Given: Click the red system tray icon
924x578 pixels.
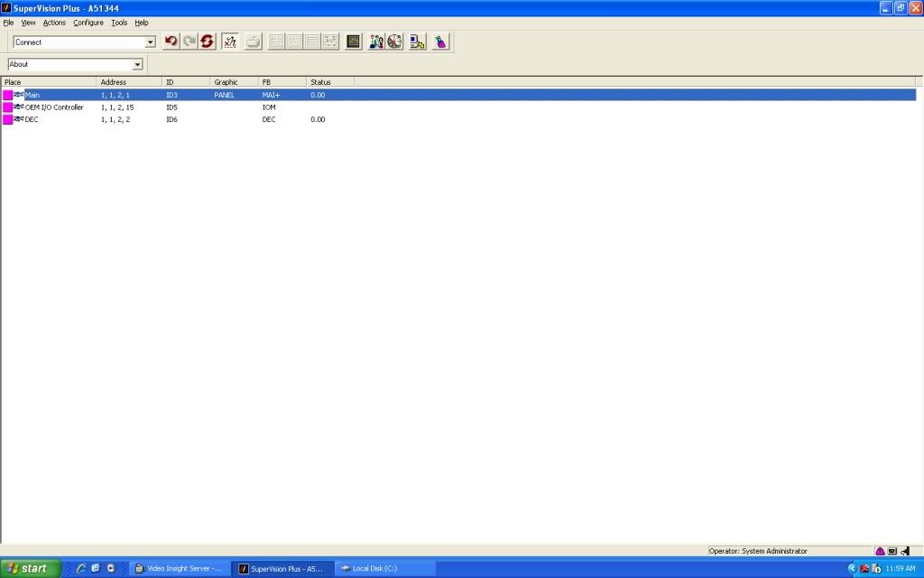Looking at the screenshot, I should tap(864, 569).
